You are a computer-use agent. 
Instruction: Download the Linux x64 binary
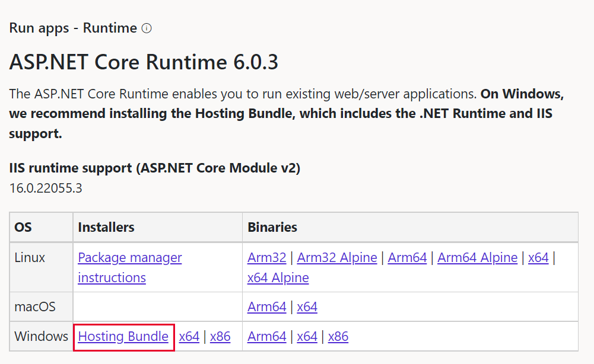pyautogui.click(x=538, y=257)
